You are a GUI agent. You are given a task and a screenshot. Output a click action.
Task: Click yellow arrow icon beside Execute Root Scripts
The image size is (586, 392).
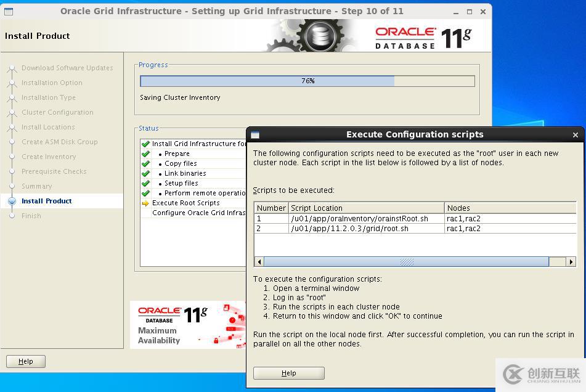pyautogui.click(x=145, y=203)
